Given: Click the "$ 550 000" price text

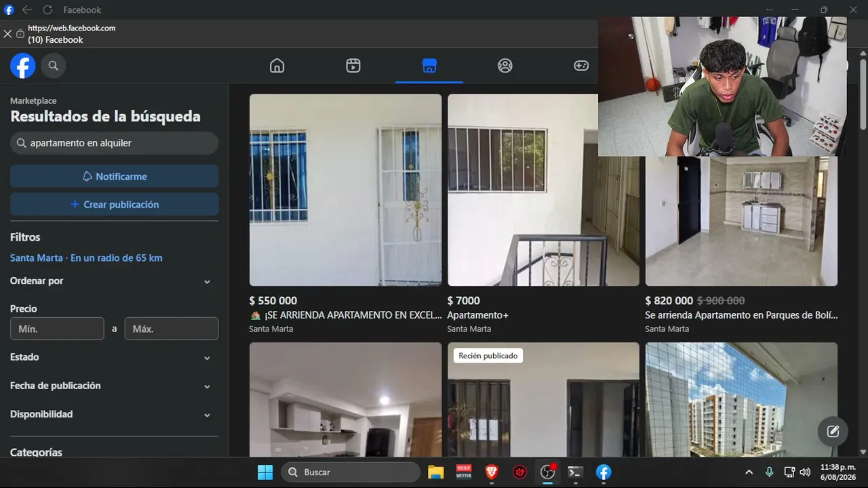Looking at the screenshot, I should click(x=273, y=301).
